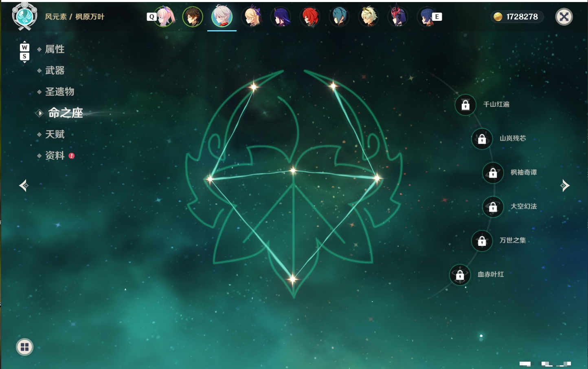Open the 万世之集 locked constellation
This screenshot has height=369, width=588.
point(482,241)
